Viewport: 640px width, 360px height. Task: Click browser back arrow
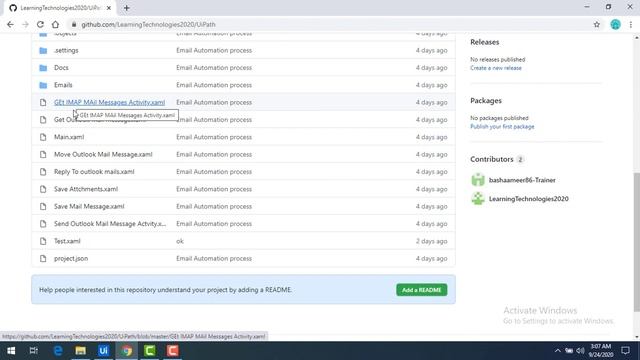click(10, 24)
